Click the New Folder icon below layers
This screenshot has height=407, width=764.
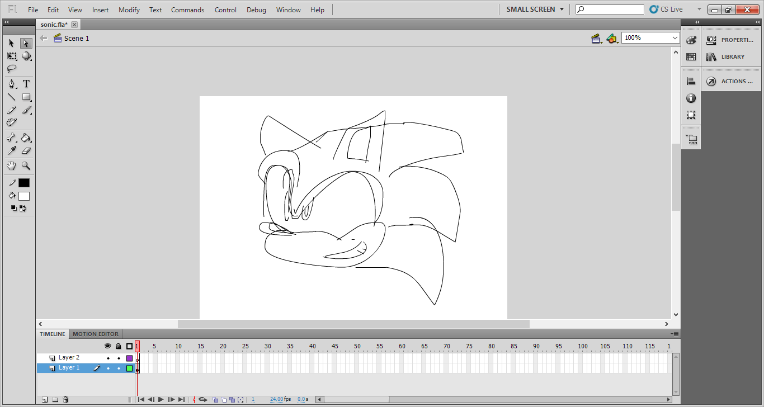click(55, 400)
